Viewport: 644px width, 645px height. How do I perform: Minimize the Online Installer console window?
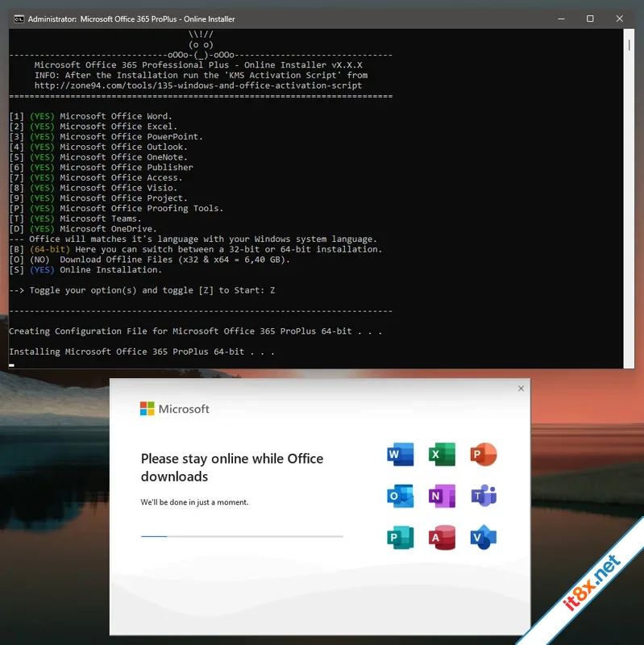pyautogui.click(x=561, y=19)
